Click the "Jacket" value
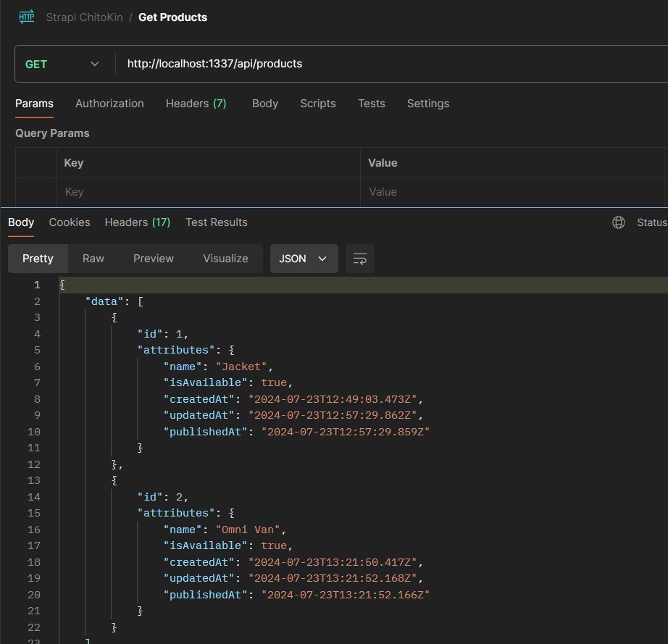The height and width of the screenshot is (644, 668). 241,367
